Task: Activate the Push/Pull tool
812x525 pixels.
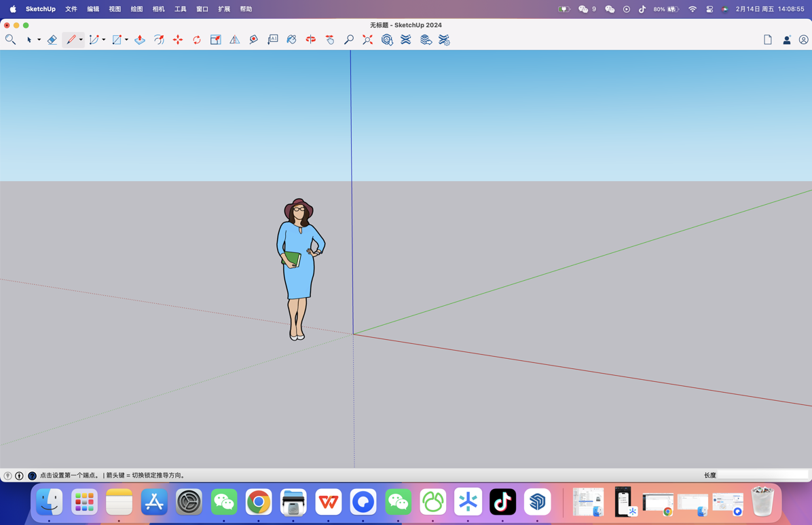Action: pyautogui.click(x=139, y=39)
